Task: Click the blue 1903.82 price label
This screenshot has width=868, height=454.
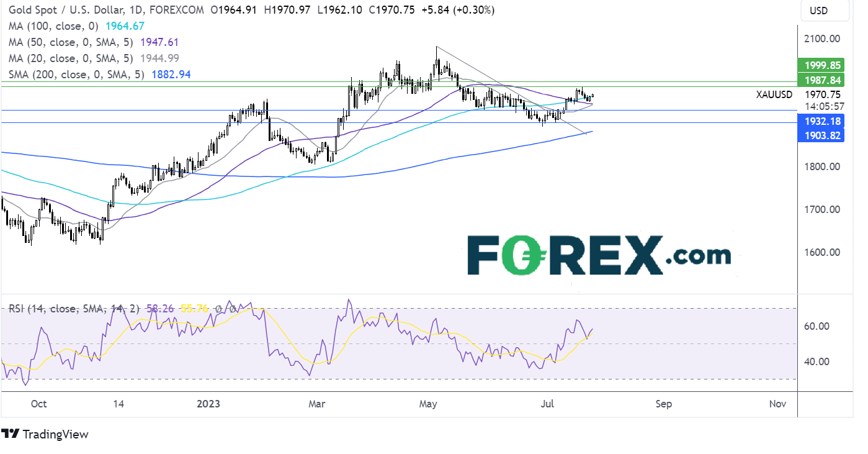Action: [821, 135]
